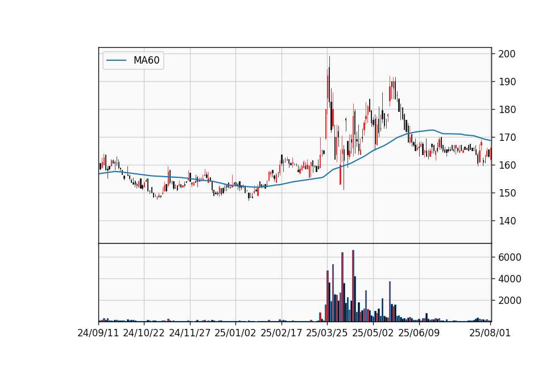
Task: Click the 150 price axis label
Action: [507, 193]
